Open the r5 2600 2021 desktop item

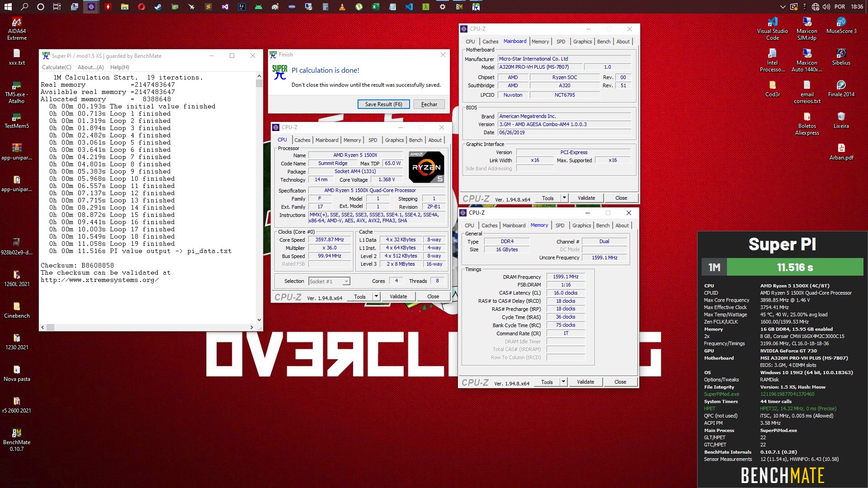point(17,405)
